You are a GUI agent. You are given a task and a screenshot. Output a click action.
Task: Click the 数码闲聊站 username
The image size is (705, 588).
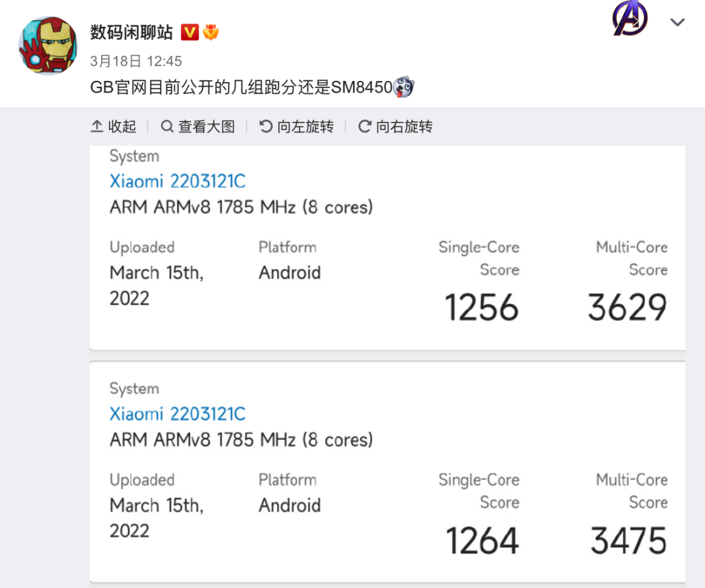131,33
